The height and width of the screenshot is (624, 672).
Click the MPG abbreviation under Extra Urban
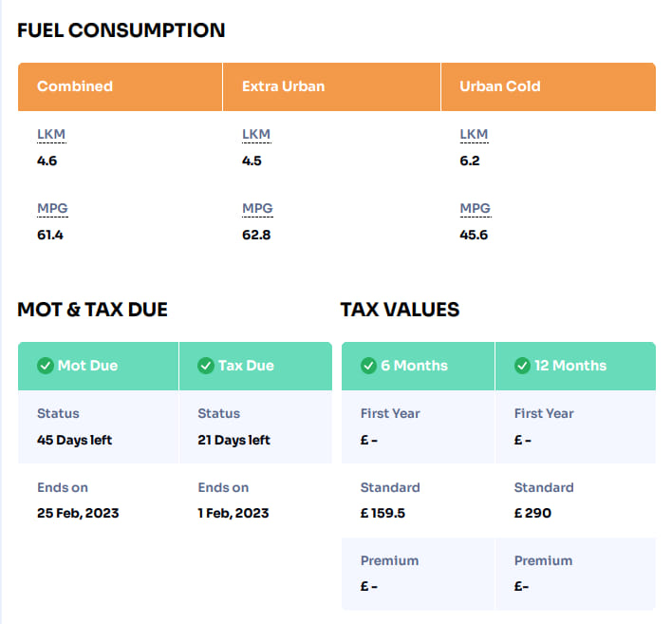click(x=257, y=209)
